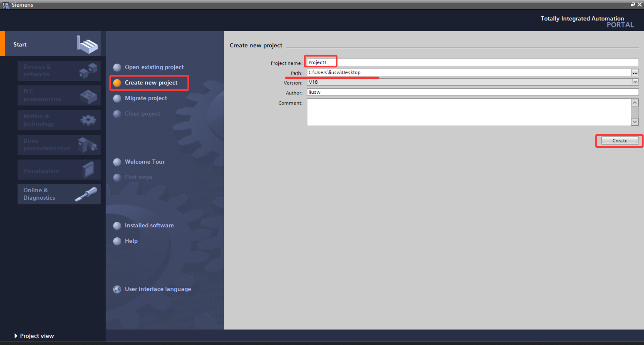
Task: Click bullet next to Close project
Action: pos(117,114)
